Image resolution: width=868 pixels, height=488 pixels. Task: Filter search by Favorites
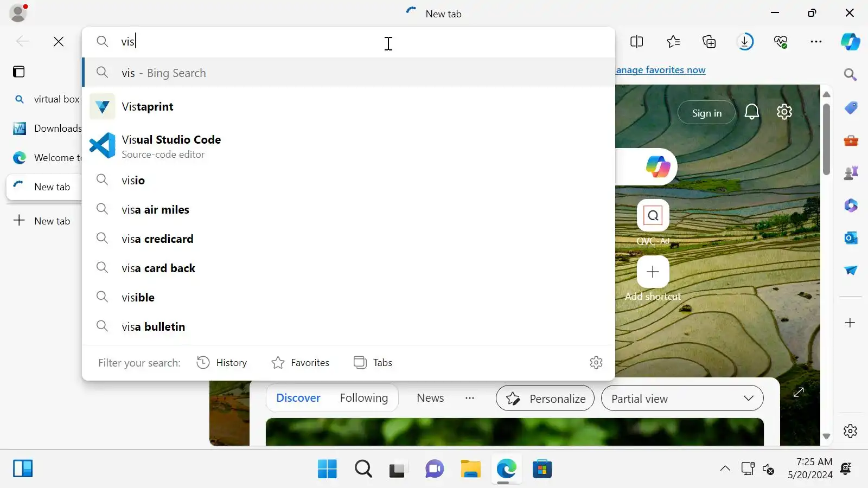[x=300, y=363]
